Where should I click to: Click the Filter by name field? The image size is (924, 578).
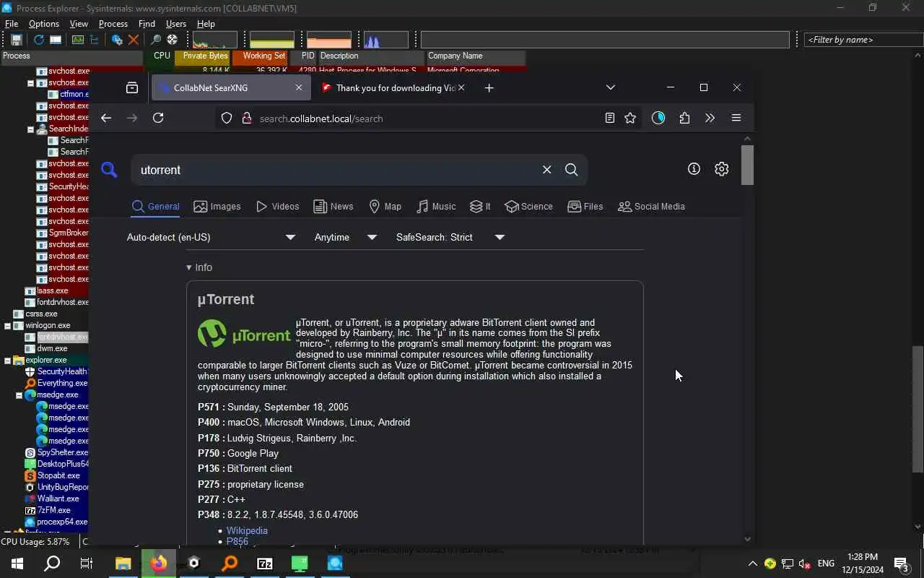coord(862,40)
